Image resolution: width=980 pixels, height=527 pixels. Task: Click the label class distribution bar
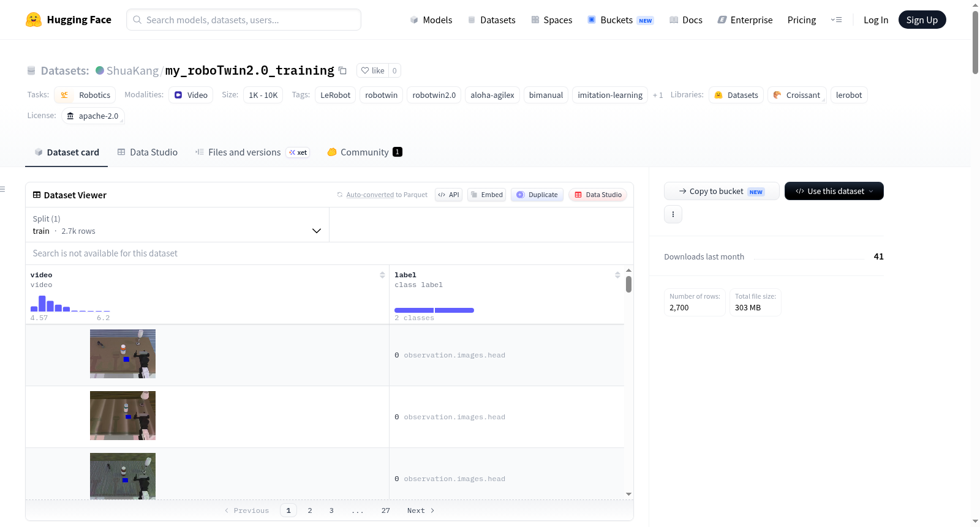(434, 310)
